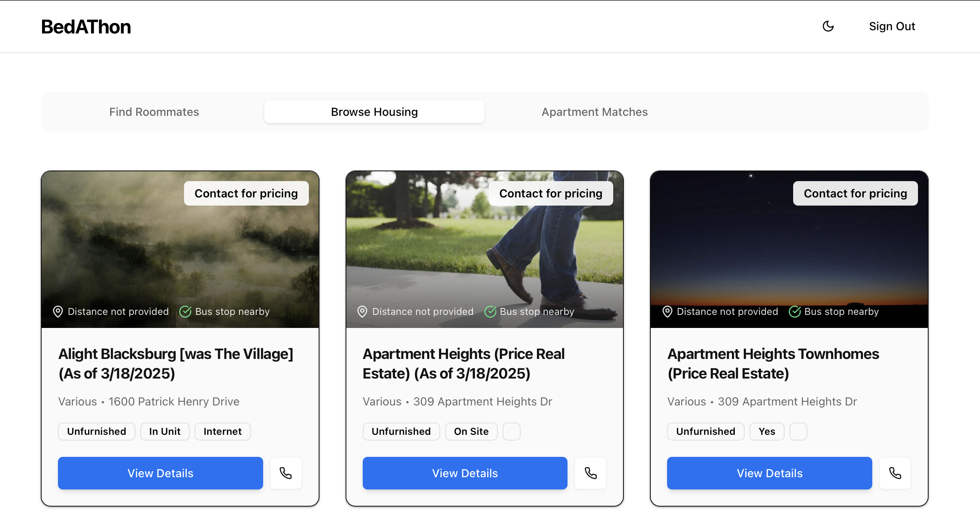Switch to Find Roommates tab

coord(154,112)
